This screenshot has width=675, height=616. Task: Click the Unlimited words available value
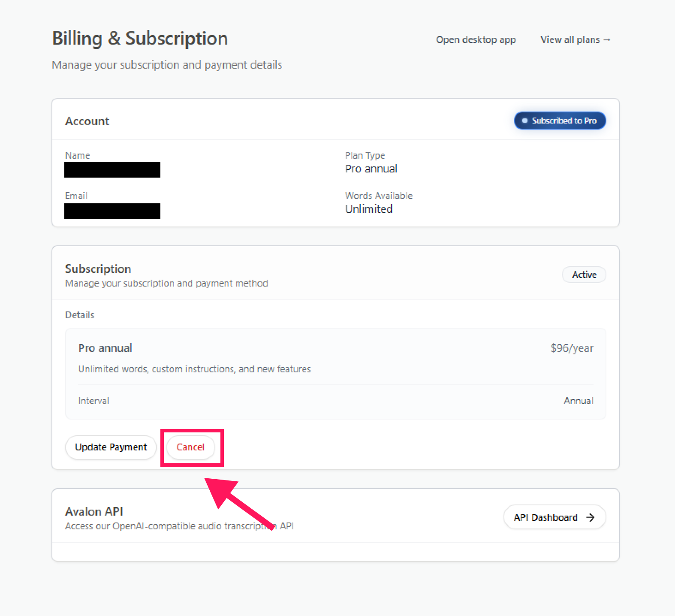click(x=368, y=209)
